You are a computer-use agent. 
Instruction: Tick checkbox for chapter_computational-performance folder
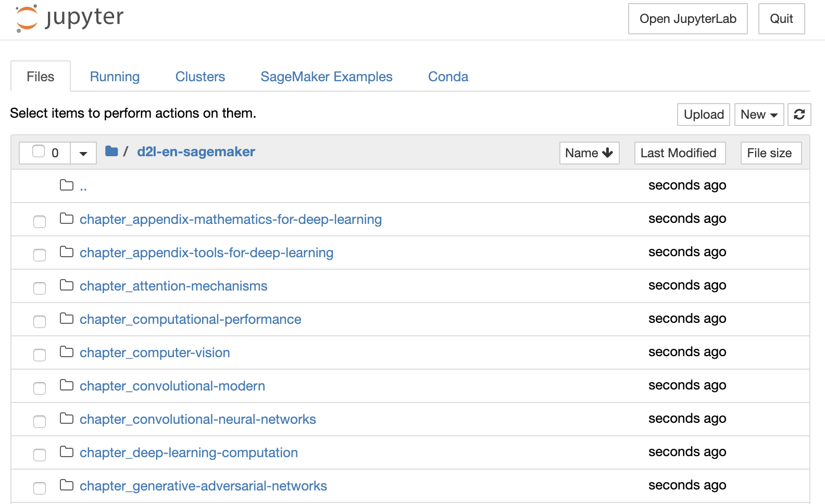click(x=40, y=321)
